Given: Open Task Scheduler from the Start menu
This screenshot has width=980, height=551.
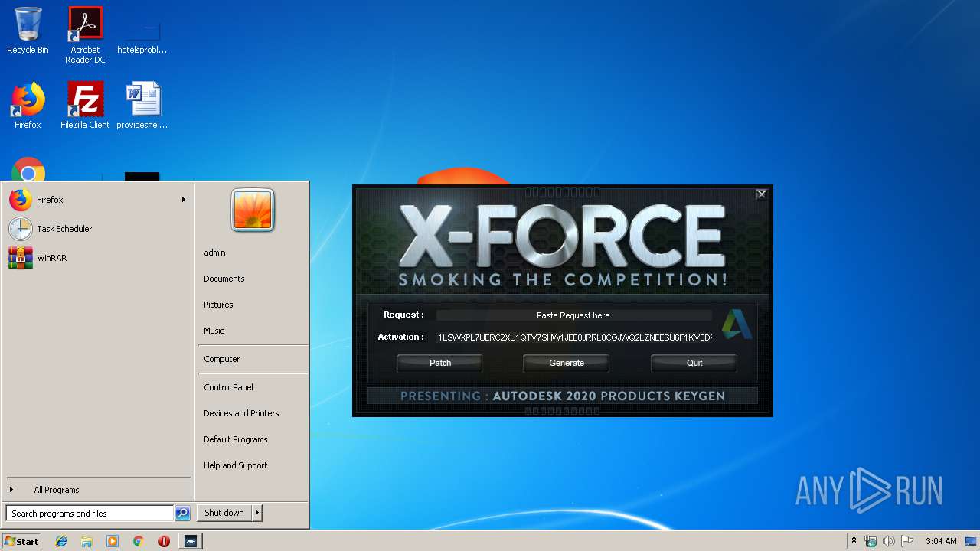Looking at the screenshot, I should pyautogui.click(x=97, y=229).
